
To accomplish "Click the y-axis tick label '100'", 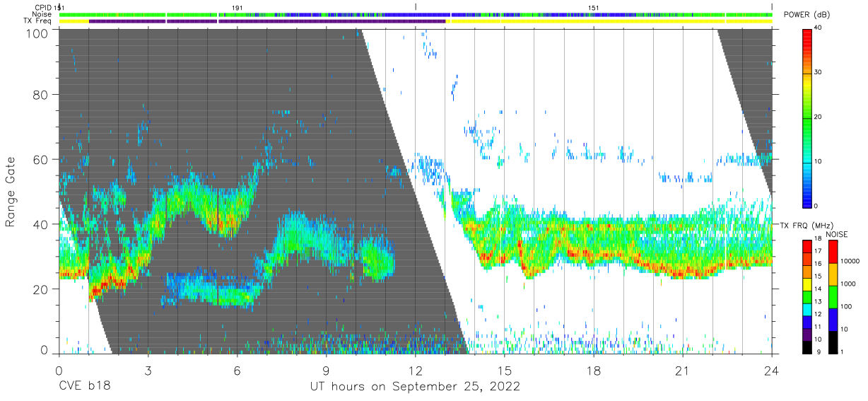I will (39, 33).
